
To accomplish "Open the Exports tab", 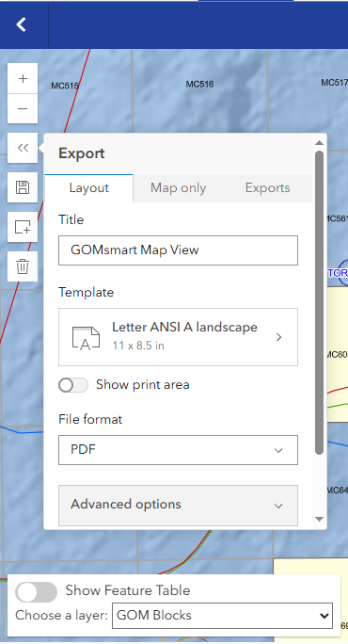I will [x=267, y=188].
